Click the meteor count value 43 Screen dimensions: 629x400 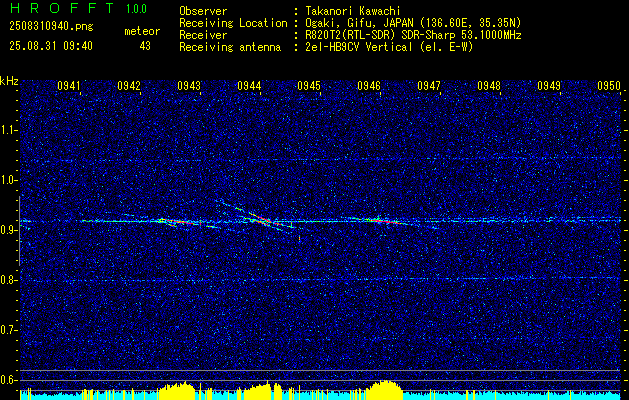pyautogui.click(x=145, y=46)
